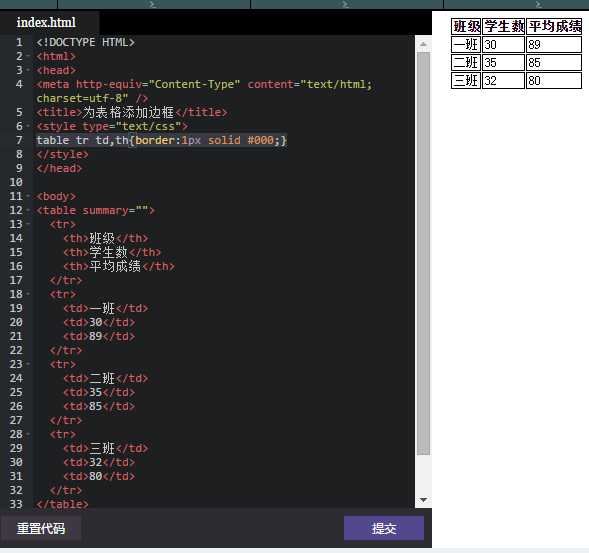The image size is (589, 553).
Task: Click the editor scrollbar down arrow
Action: click(423, 500)
